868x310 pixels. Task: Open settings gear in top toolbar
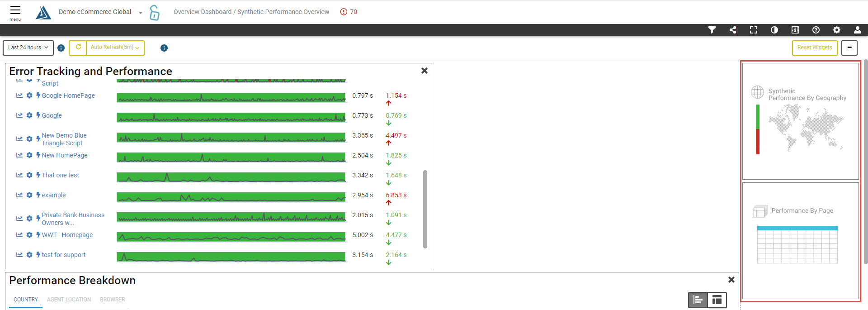click(837, 30)
